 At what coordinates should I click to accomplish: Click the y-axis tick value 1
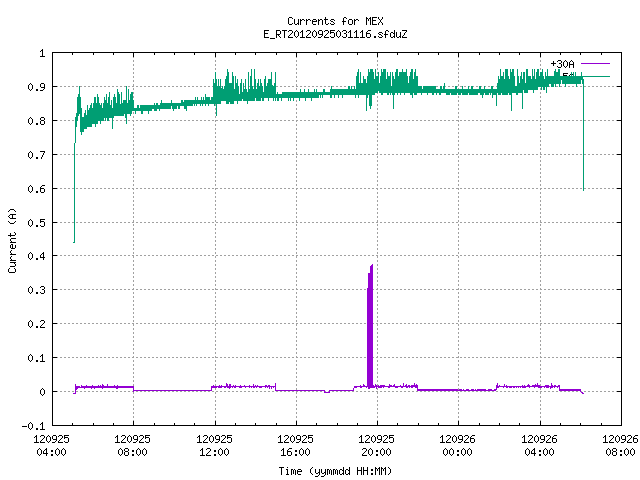(x=42, y=53)
